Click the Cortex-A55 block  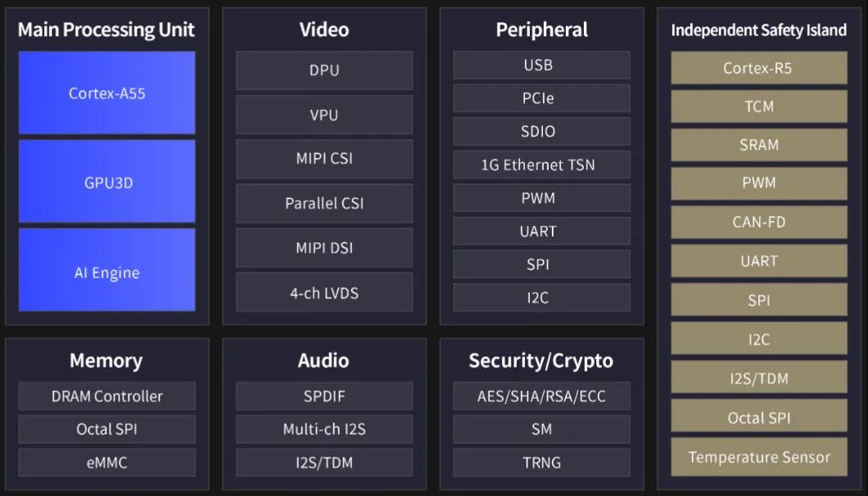tap(106, 92)
